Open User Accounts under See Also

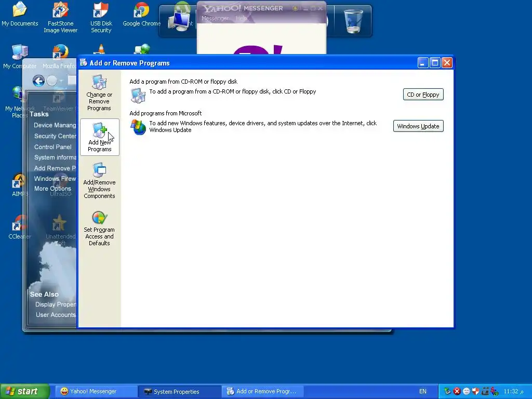point(56,315)
